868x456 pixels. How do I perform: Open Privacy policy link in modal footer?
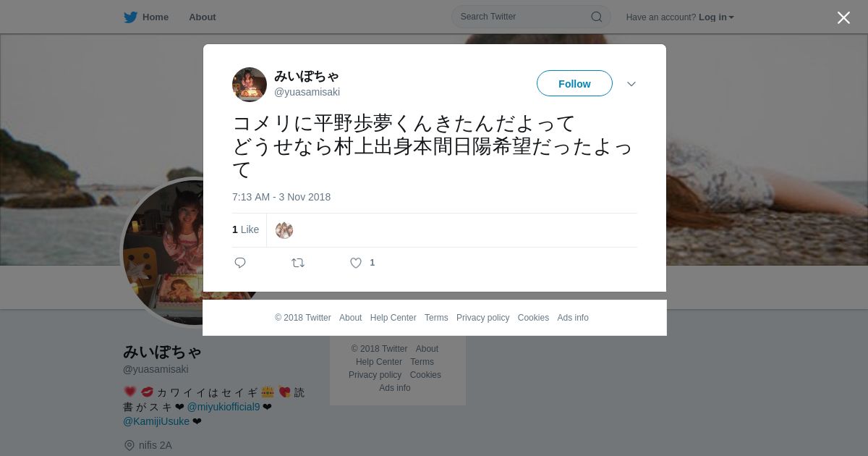tap(482, 318)
